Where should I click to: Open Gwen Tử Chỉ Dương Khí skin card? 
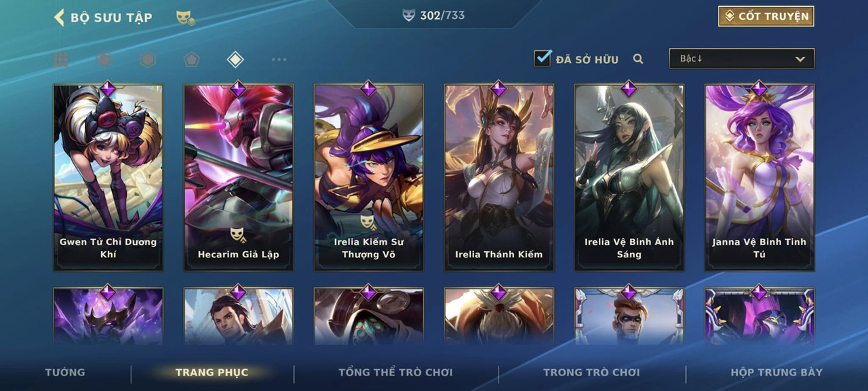click(108, 177)
